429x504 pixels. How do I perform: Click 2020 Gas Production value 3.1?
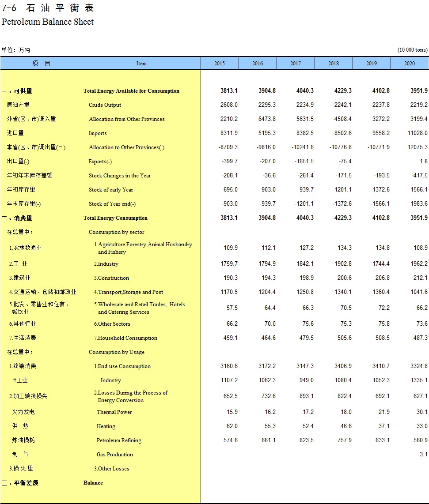tap(424, 455)
